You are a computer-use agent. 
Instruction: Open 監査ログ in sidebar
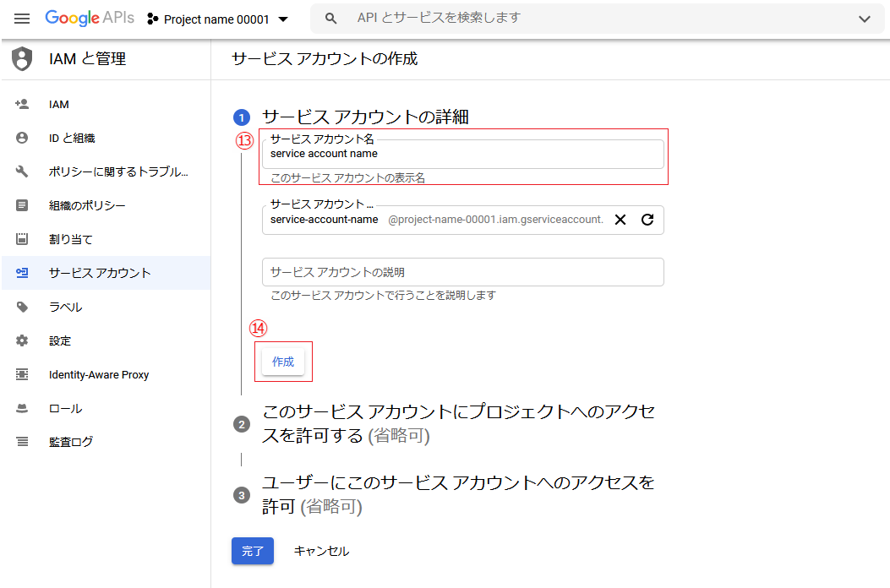coord(71,442)
